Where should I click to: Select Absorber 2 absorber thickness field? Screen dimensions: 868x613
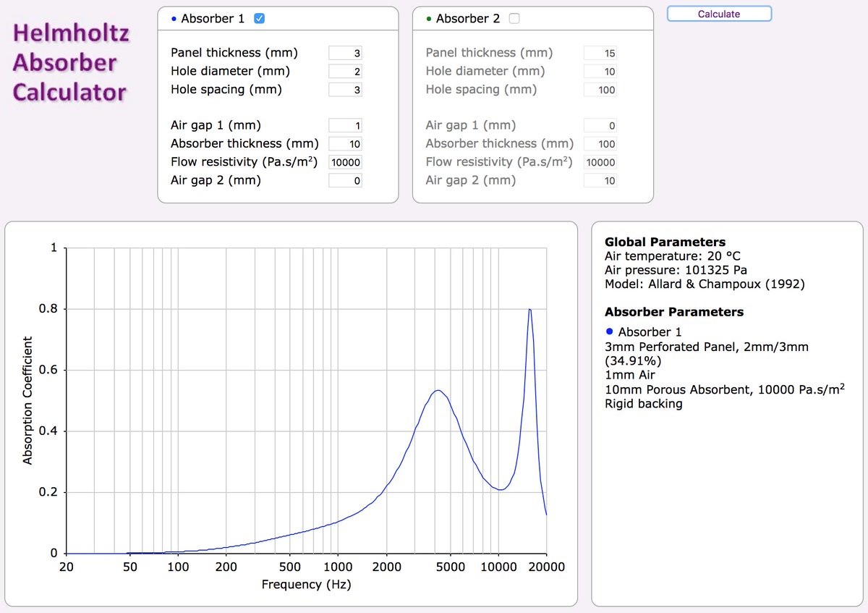[600, 144]
